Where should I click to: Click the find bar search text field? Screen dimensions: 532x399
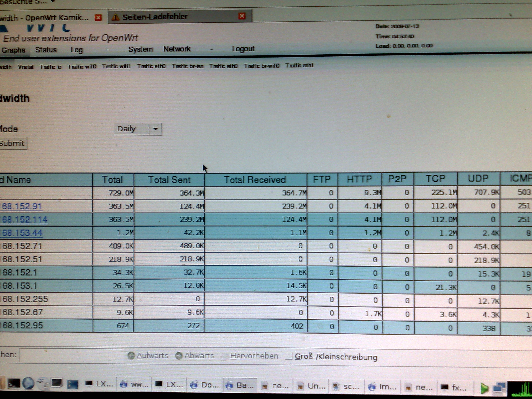point(71,355)
